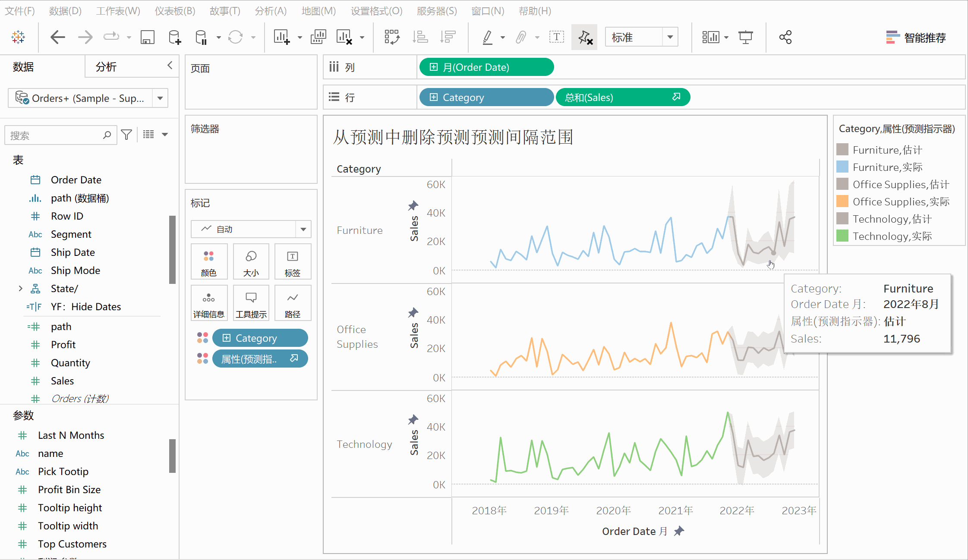Click the 智能推荐 Show Me button
Screen dimensions: 968x560
coord(916,38)
